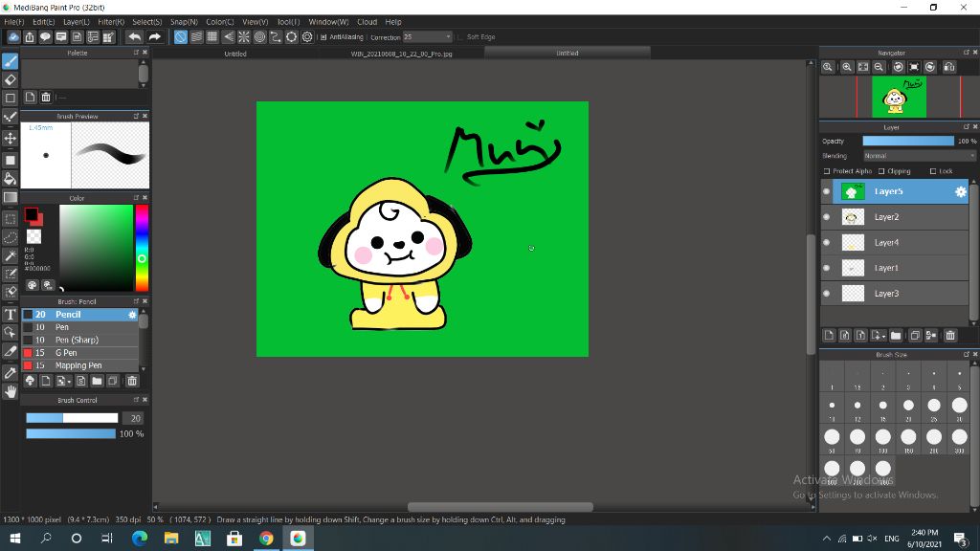
Task: Open Pencil brush settings gear
Action: tap(132, 315)
